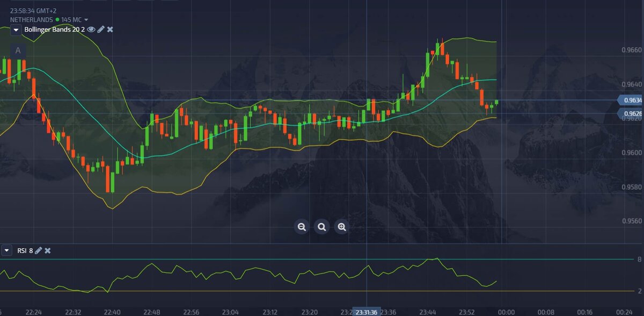Click the A auto-scale button
Viewport: 644px width, 316px height.
18,51
